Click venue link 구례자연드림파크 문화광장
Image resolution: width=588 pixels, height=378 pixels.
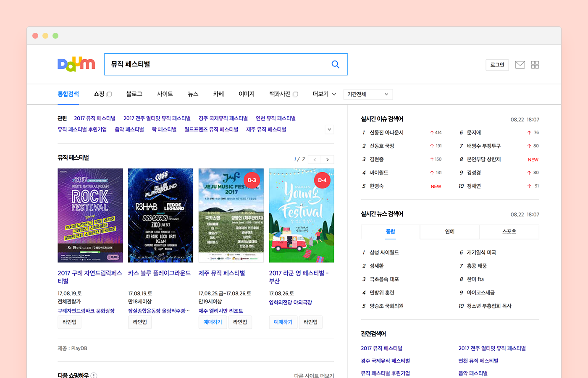click(x=86, y=311)
